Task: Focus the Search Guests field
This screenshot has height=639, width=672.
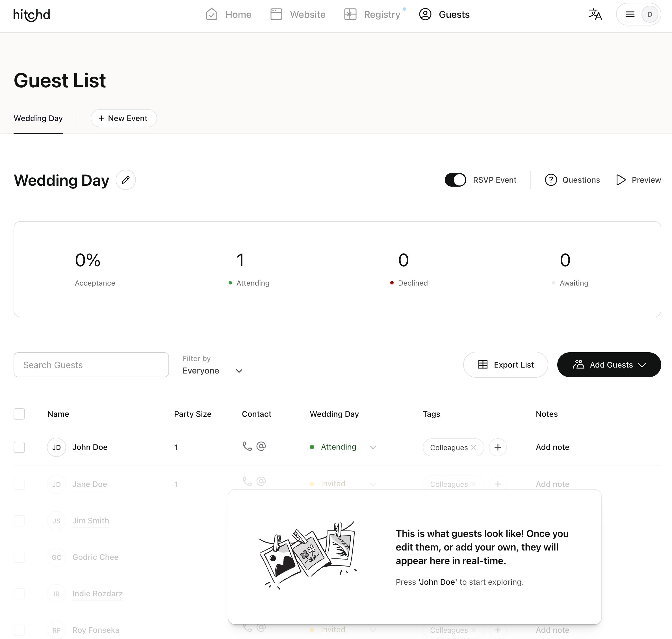Action: tap(91, 365)
